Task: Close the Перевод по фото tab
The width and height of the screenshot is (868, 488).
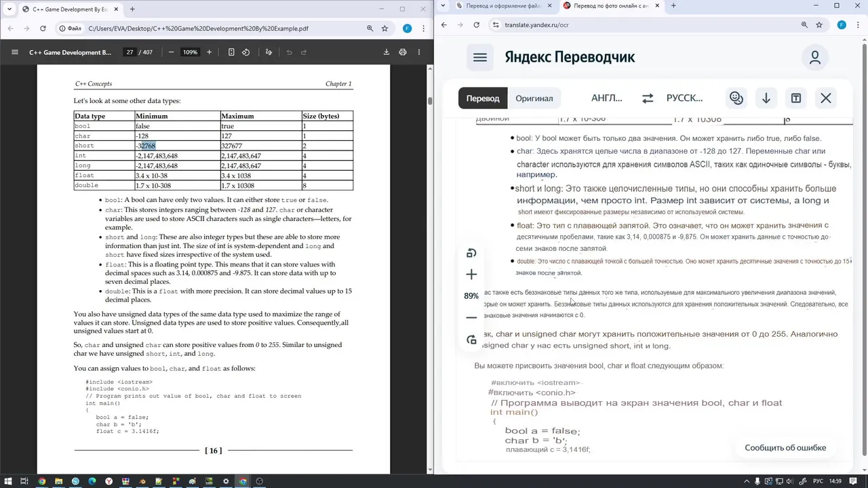Action: coord(657,5)
